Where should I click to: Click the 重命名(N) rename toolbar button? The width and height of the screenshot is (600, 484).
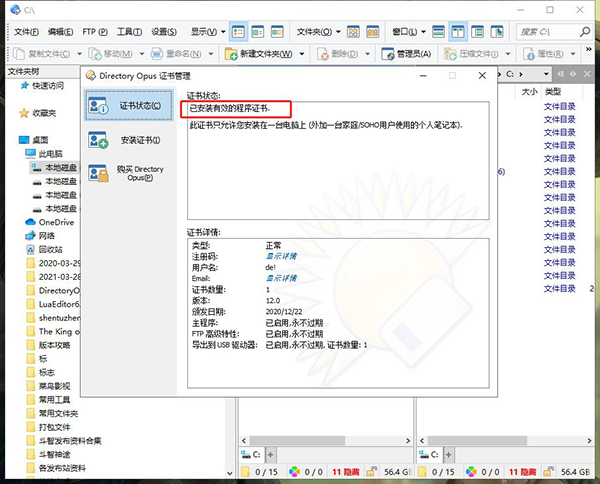pos(176,54)
